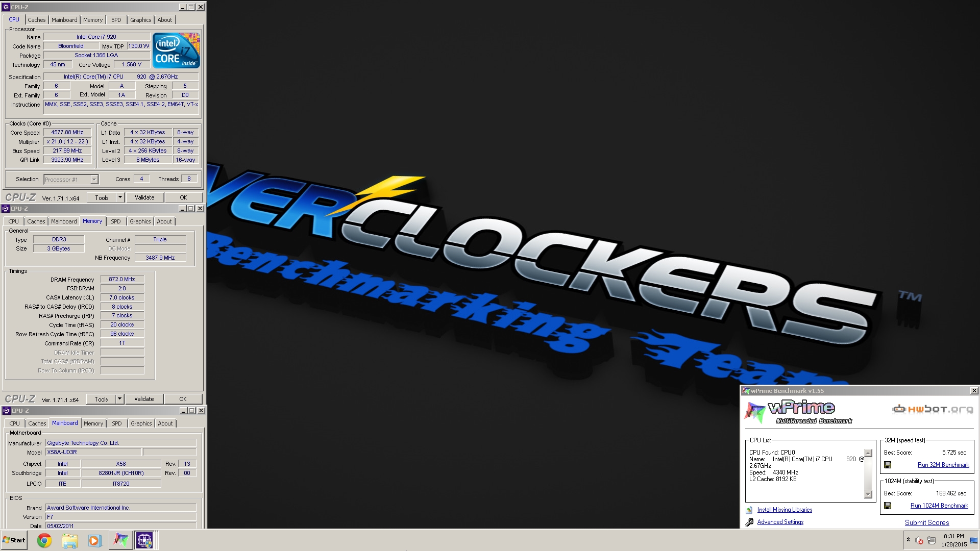Click title bar icon of CPU-Z Mainboard window
This screenshot has width=980, height=551.
6,411
